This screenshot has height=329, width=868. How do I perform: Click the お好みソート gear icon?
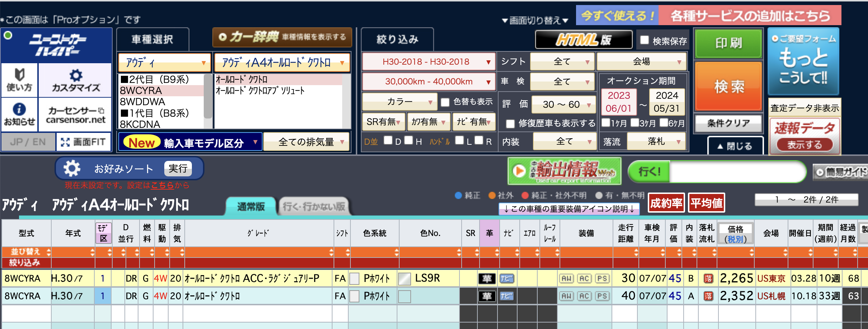72,168
